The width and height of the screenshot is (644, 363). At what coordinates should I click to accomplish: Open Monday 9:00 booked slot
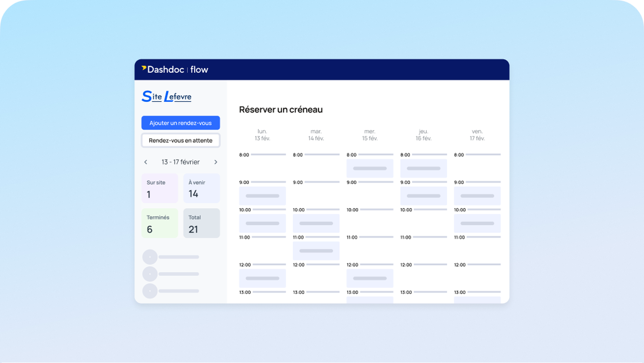pos(262,196)
